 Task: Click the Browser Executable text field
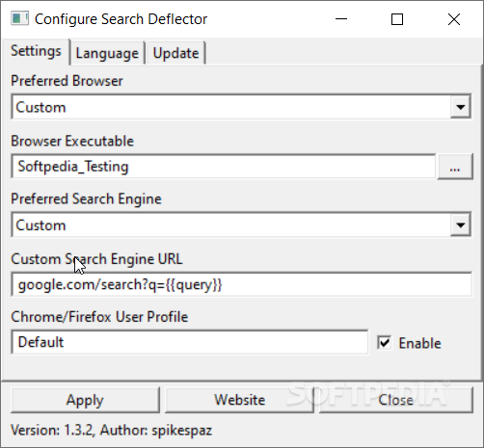tap(224, 167)
